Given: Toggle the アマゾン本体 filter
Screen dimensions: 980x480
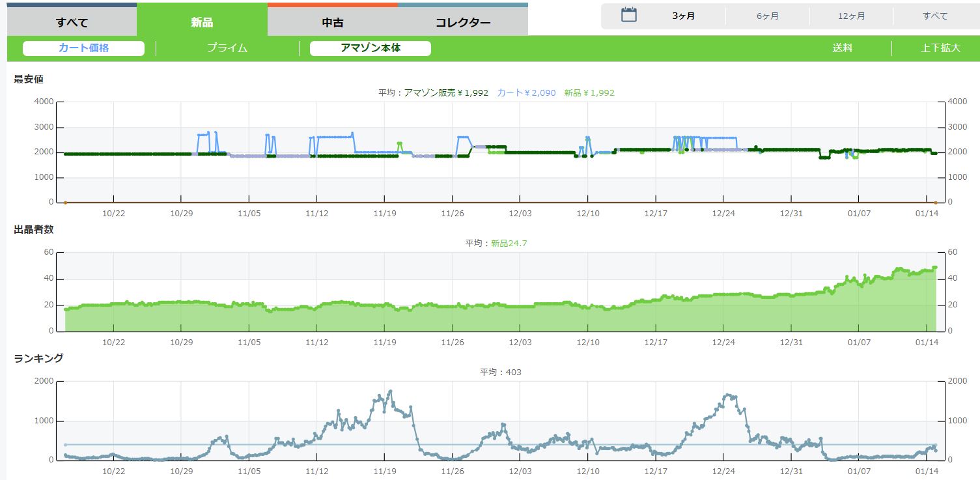Looking at the screenshot, I should coord(370,48).
